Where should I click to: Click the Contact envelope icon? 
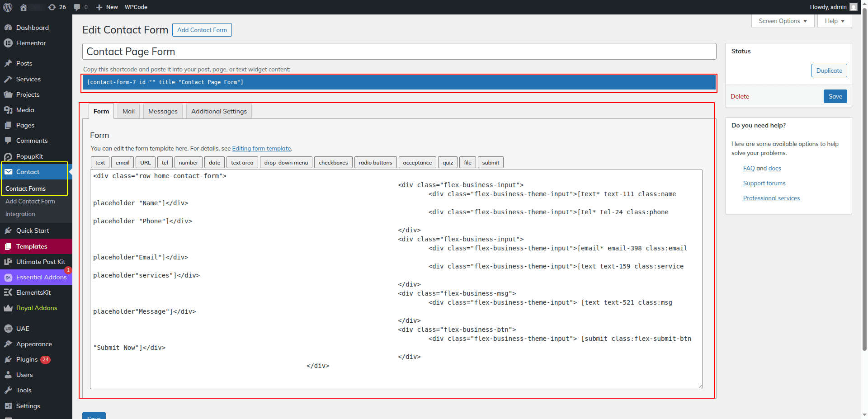8,172
